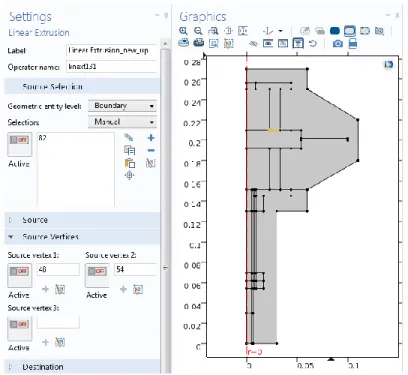Add to selection with the blue plus
Image resolution: width=408 pixels, height=375 pixels.
pos(151,138)
